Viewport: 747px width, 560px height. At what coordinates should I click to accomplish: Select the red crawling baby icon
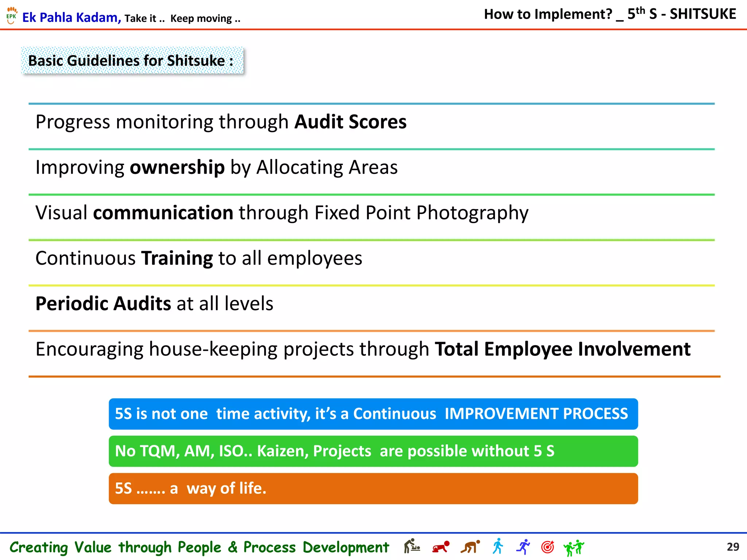[x=441, y=547]
